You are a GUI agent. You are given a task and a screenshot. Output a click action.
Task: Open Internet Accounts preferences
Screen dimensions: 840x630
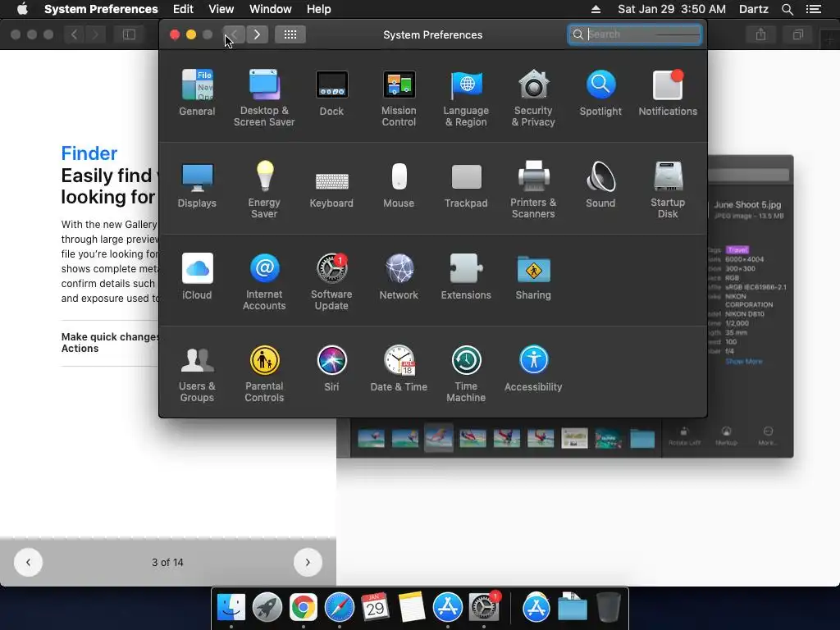[x=264, y=282]
